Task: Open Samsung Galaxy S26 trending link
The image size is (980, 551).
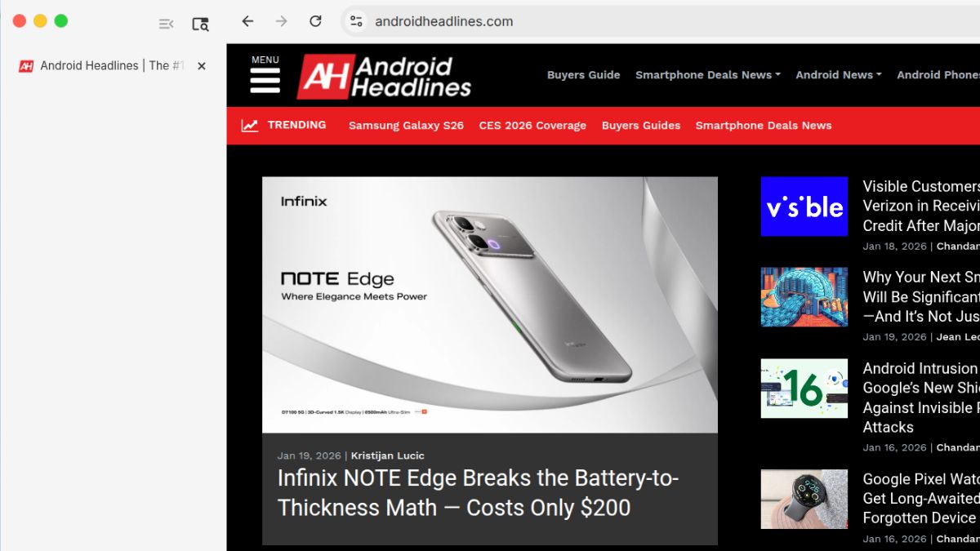Action: click(x=406, y=126)
